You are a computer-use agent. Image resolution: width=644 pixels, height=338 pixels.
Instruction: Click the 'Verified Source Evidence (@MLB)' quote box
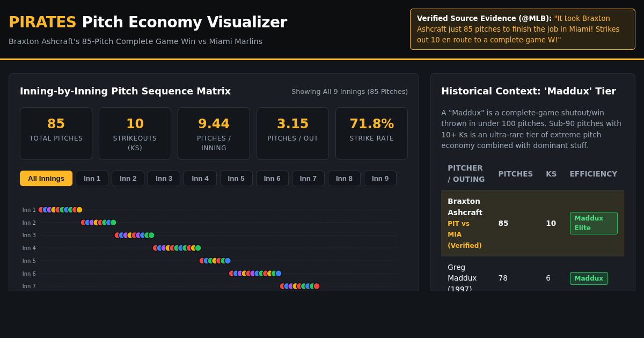(x=523, y=29)
